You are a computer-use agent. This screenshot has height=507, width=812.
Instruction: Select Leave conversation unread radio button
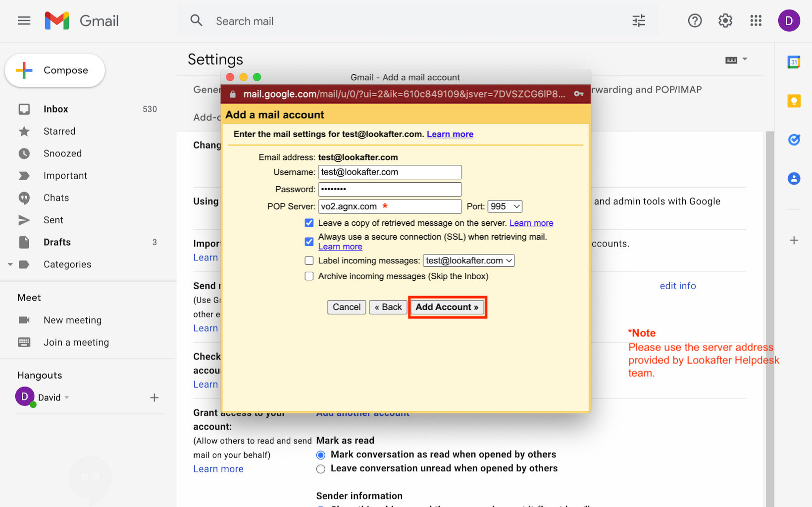point(321,469)
